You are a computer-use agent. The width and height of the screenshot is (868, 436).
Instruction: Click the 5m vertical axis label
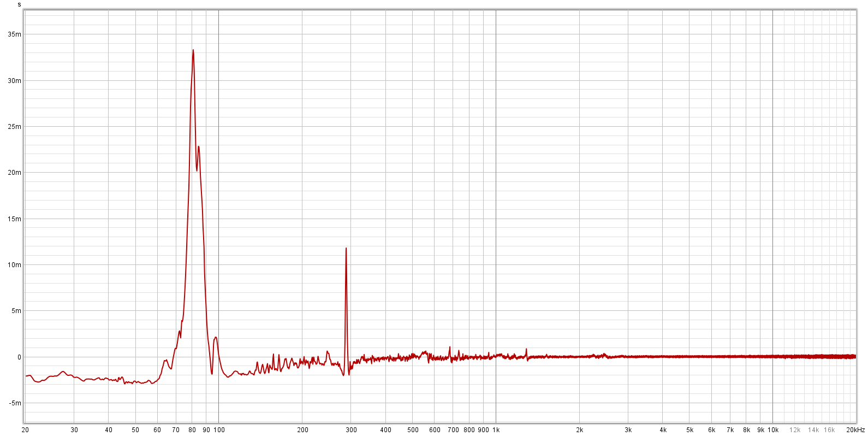coord(16,311)
